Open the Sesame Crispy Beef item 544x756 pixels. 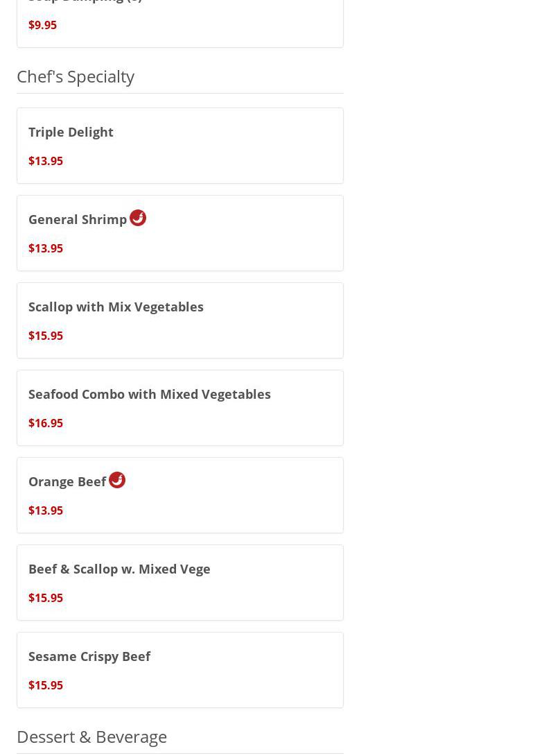89,656
